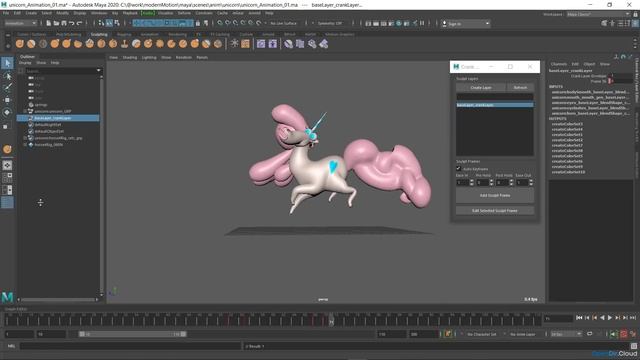Activate the Select tool arrow in the toolbox
This screenshot has height=360, width=640.
click(x=7, y=63)
